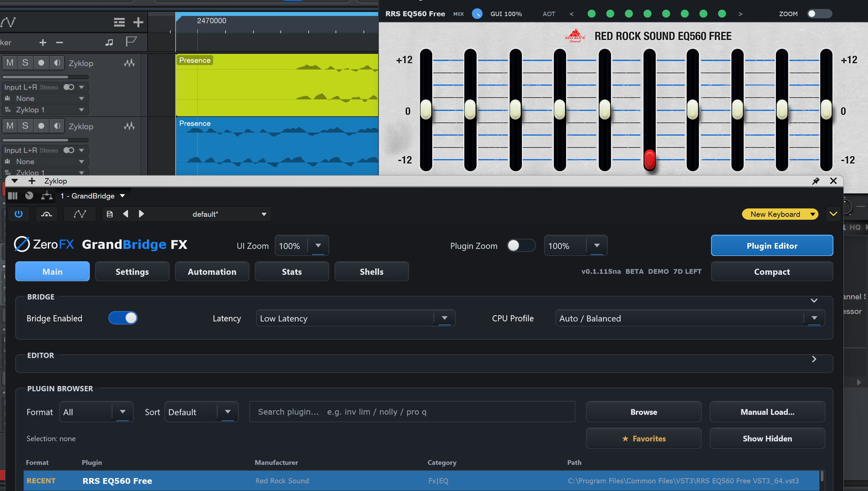Image resolution: width=868 pixels, height=491 pixels.
Task: Toggle the plugin power/bypass button
Action: tap(19, 214)
